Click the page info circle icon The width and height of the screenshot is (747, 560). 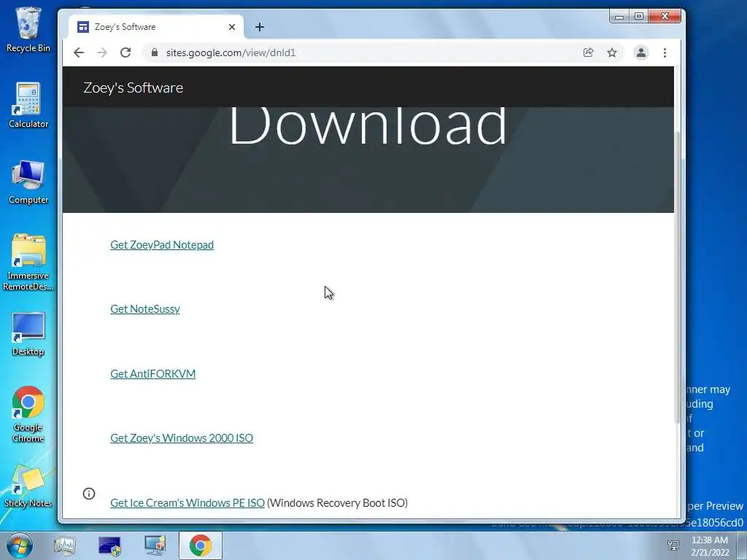pyautogui.click(x=88, y=494)
